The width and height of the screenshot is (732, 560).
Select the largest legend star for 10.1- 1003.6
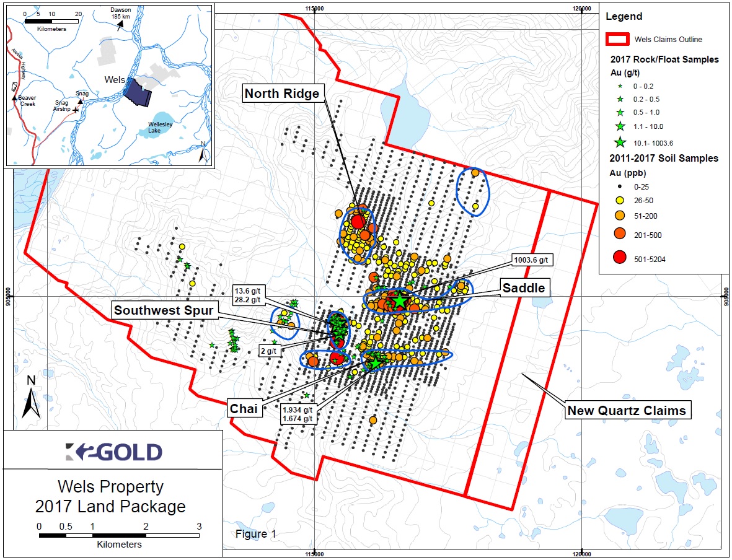coord(620,143)
